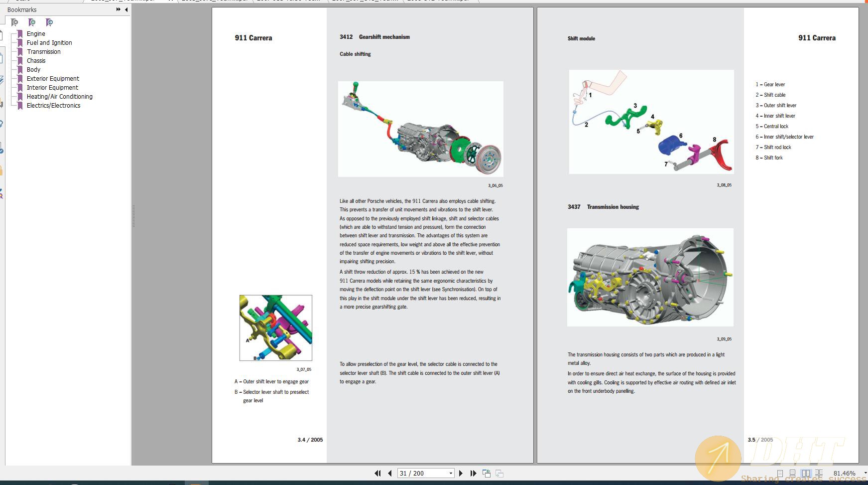
Task: Click the '3412 Gearshift mechanism' heading
Action: 374,37
